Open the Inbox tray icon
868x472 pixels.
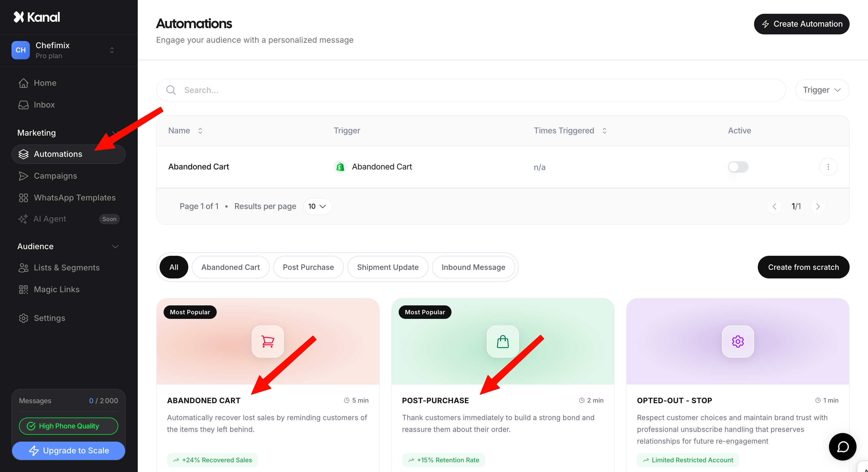point(23,105)
